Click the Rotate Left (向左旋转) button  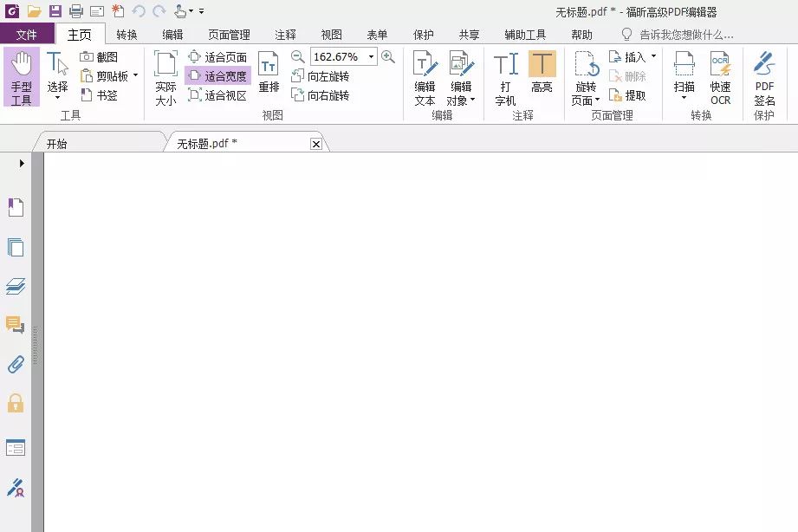[x=320, y=76]
